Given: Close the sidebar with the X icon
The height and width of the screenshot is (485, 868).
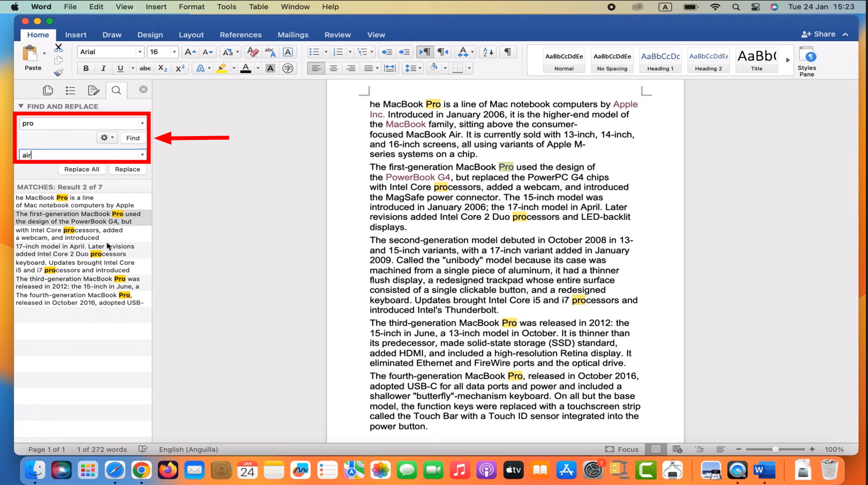Looking at the screenshot, I should click(143, 89).
